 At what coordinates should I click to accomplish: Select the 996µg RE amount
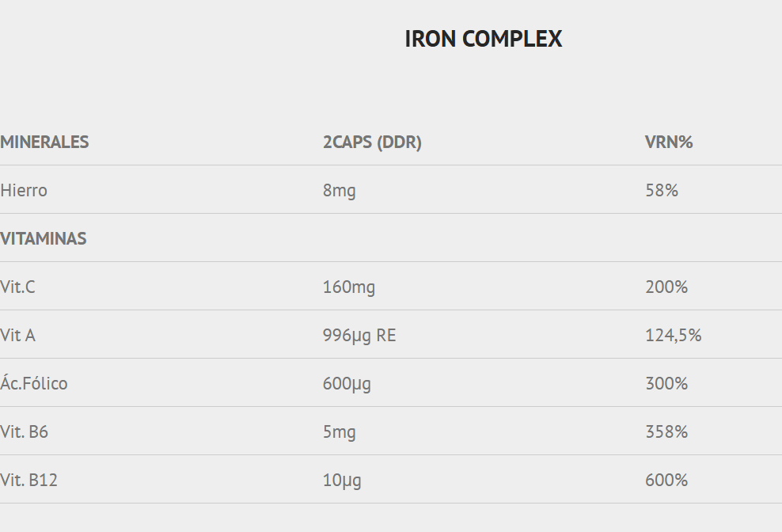coord(359,336)
